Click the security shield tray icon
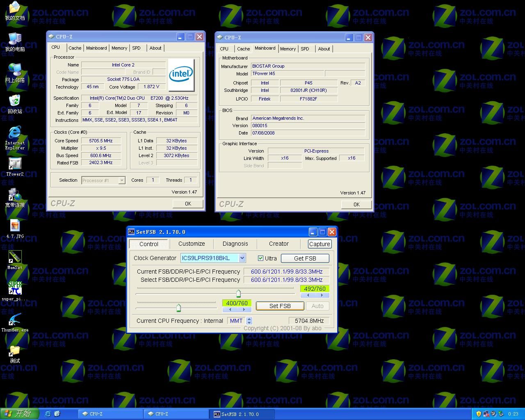The width and height of the screenshot is (525, 420). click(478, 414)
